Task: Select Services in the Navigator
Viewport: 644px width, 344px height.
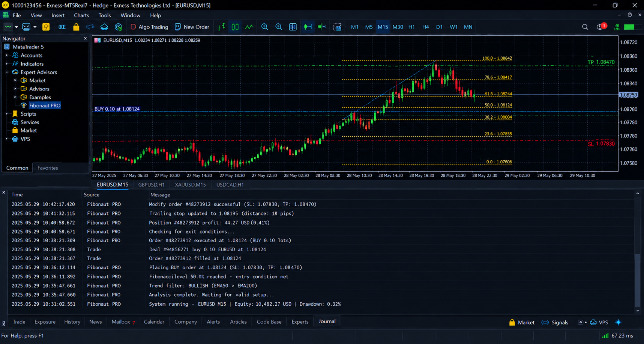Action: 30,122
